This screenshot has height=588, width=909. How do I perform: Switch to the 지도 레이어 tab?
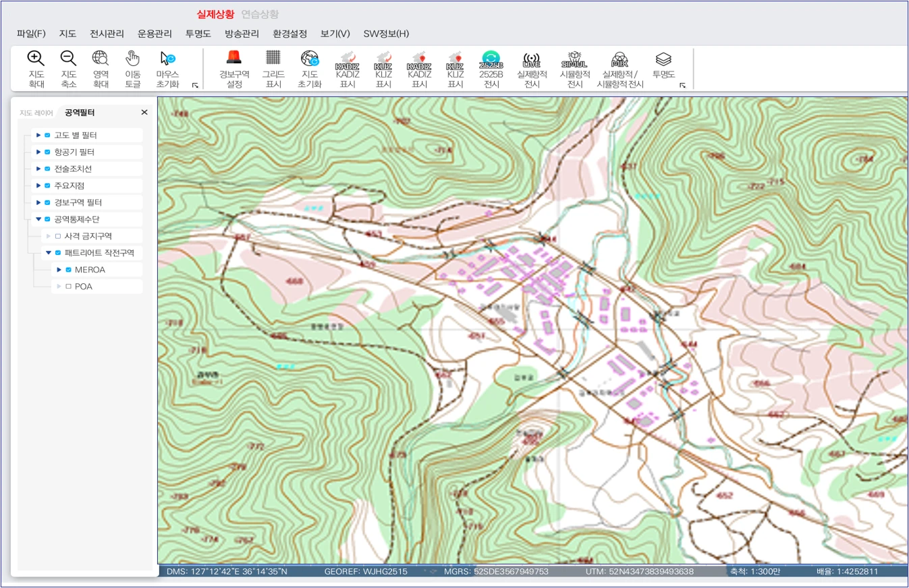pyautogui.click(x=36, y=113)
